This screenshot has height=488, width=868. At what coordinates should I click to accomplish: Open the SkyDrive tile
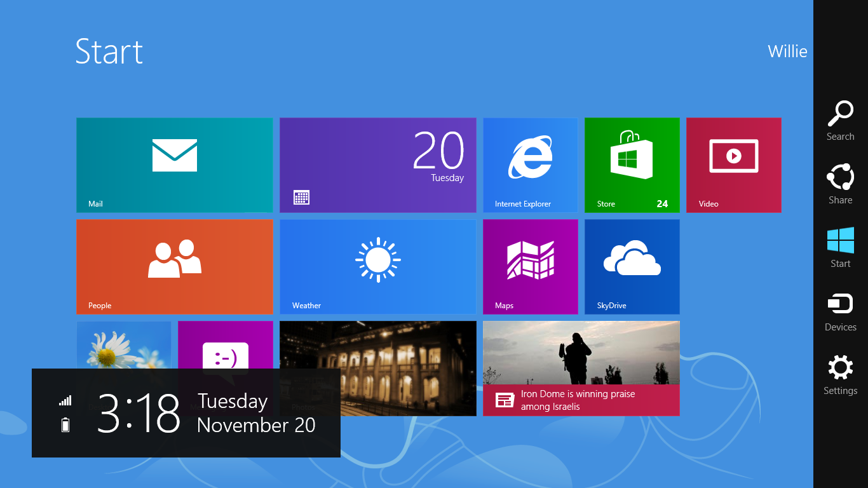[x=632, y=267]
